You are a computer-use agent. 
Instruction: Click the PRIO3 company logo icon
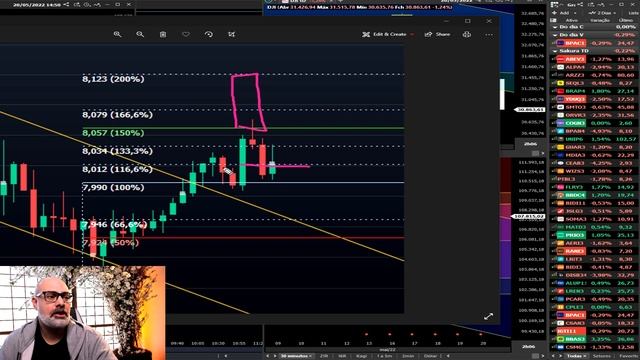(x=560, y=235)
